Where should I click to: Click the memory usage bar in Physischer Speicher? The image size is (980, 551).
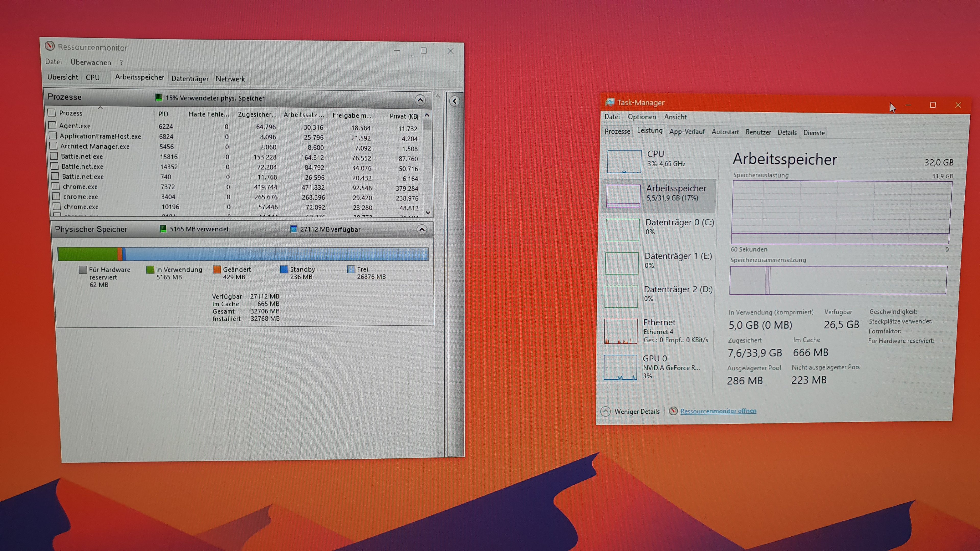(243, 254)
